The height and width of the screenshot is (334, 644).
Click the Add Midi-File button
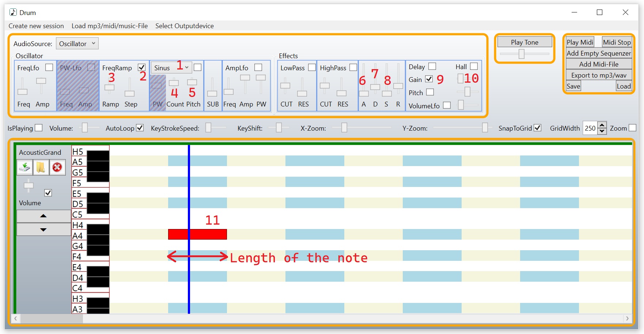coord(599,64)
